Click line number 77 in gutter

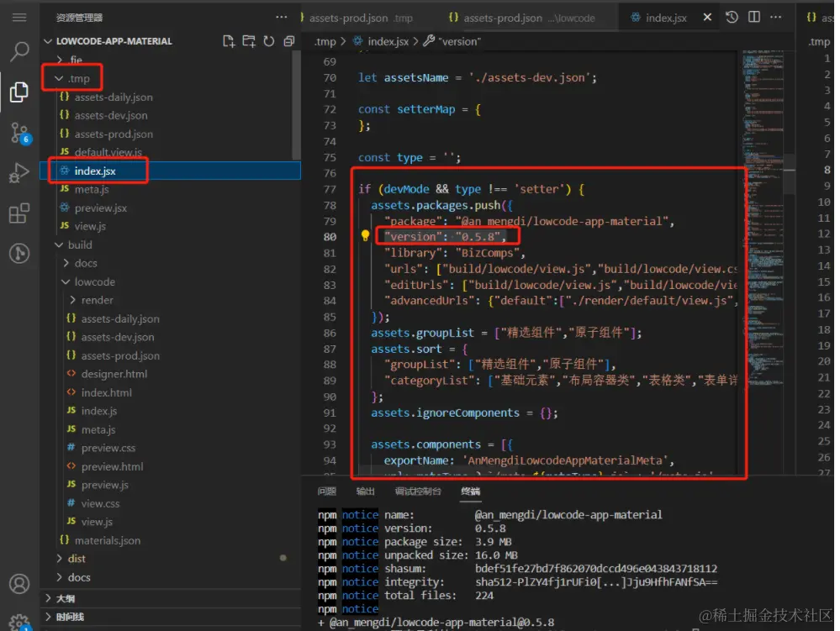(330, 189)
